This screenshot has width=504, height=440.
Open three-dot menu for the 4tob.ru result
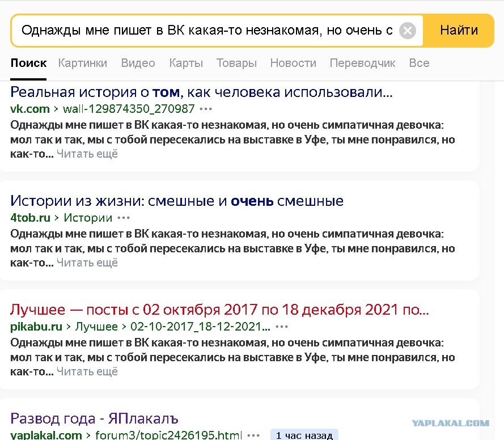coord(124,218)
